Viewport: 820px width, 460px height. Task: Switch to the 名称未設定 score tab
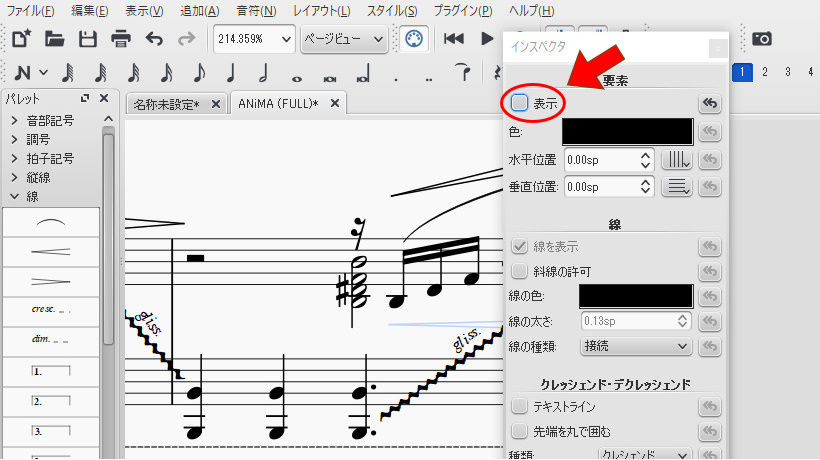point(166,105)
